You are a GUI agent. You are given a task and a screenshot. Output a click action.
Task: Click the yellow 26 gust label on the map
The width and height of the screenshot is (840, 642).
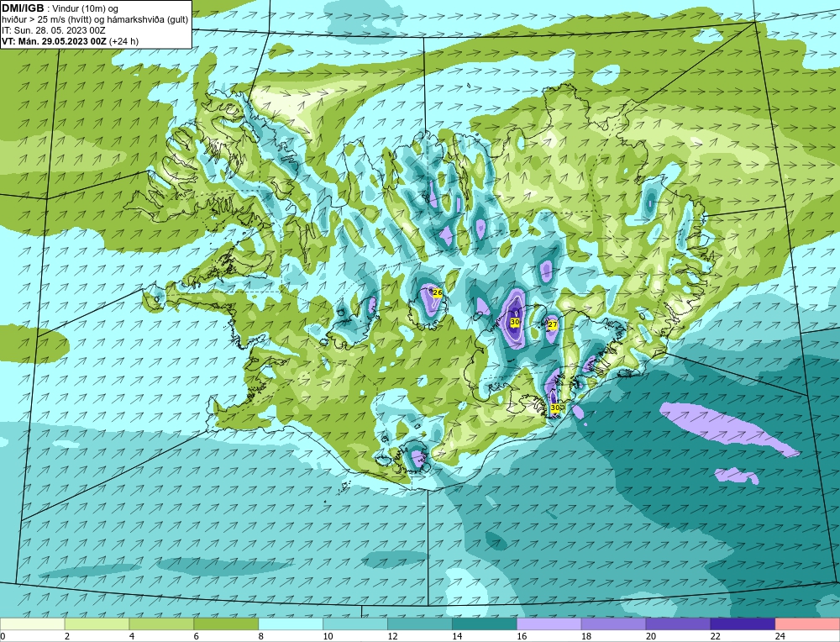coord(437,292)
